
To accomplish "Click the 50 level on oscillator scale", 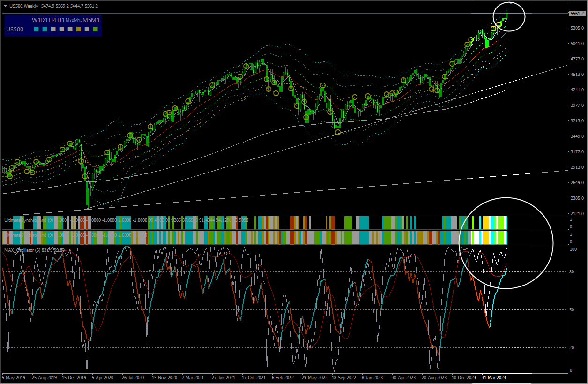I will 572,310.
